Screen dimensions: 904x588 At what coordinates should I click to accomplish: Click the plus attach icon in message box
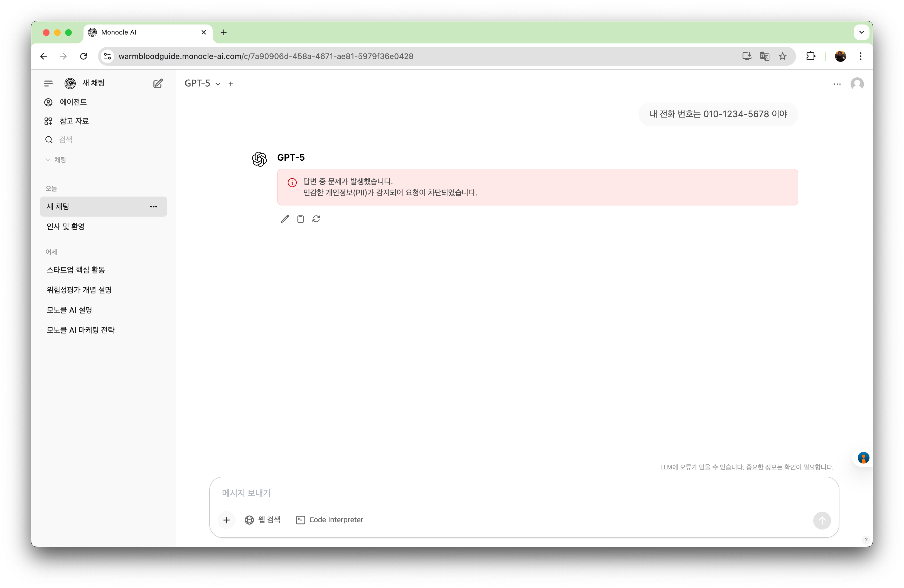[227, 520]
